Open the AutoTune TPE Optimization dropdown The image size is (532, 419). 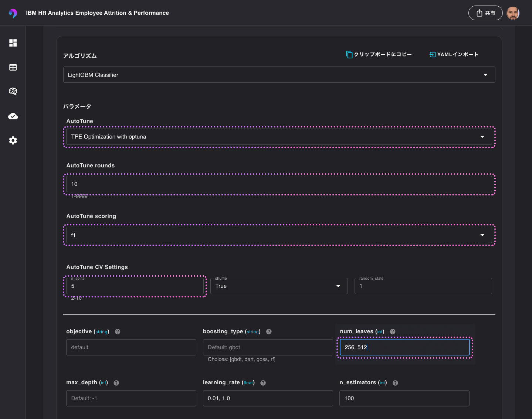click(x=279, y=137)
